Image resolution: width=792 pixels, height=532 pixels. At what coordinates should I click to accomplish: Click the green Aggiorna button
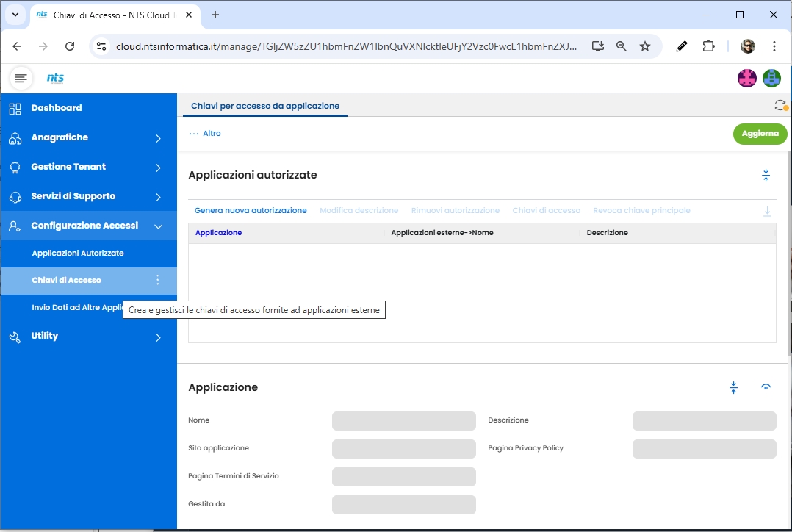point(760,134)
